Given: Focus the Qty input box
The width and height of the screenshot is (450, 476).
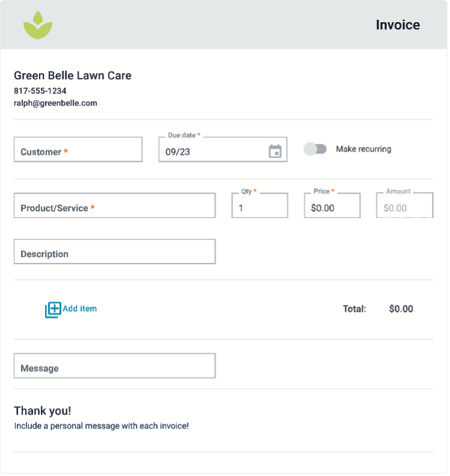Looking at the screenshot, I should pyautogui.click(x=260, y=206).
